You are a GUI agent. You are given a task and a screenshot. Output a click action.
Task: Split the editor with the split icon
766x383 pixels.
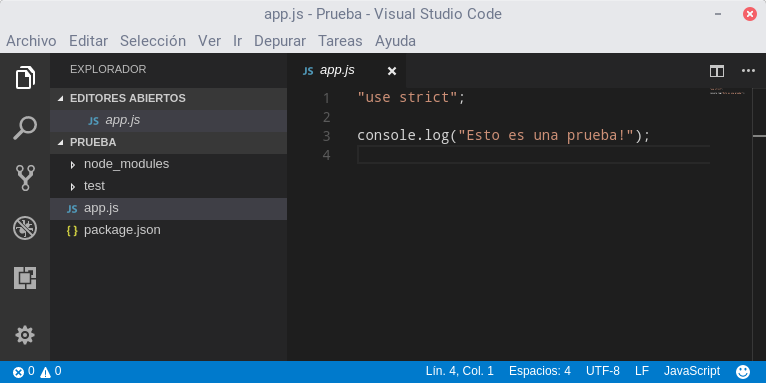717,71
